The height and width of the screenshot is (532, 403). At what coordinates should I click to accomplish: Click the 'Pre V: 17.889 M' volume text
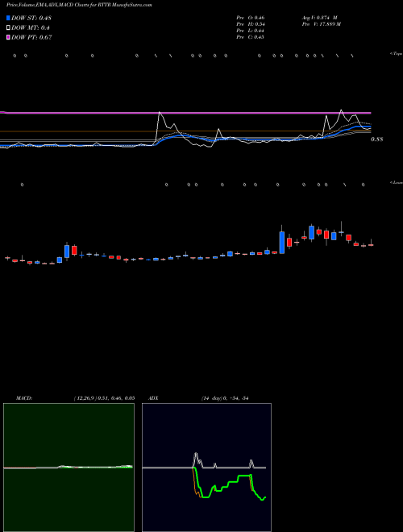click(x=322, y=24)
